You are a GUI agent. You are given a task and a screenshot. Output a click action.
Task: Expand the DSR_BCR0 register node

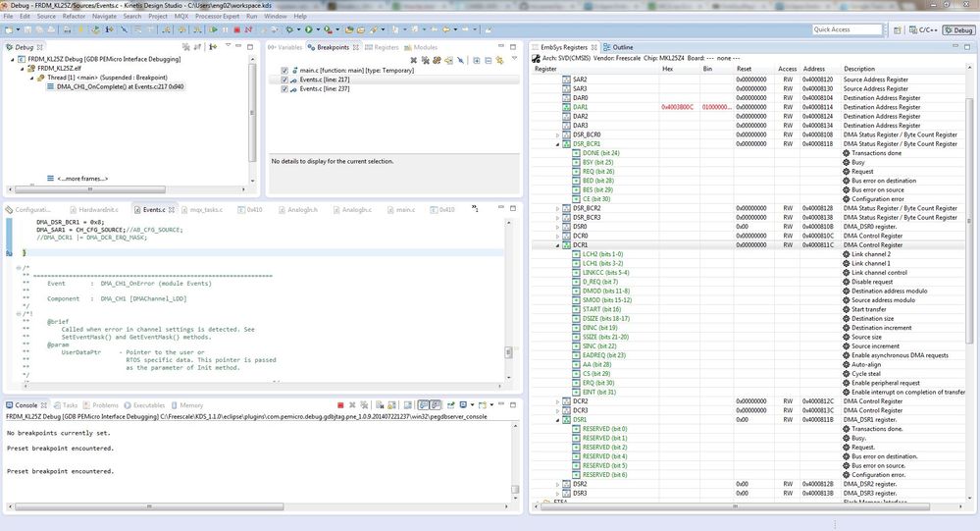[x=557, y=134]
